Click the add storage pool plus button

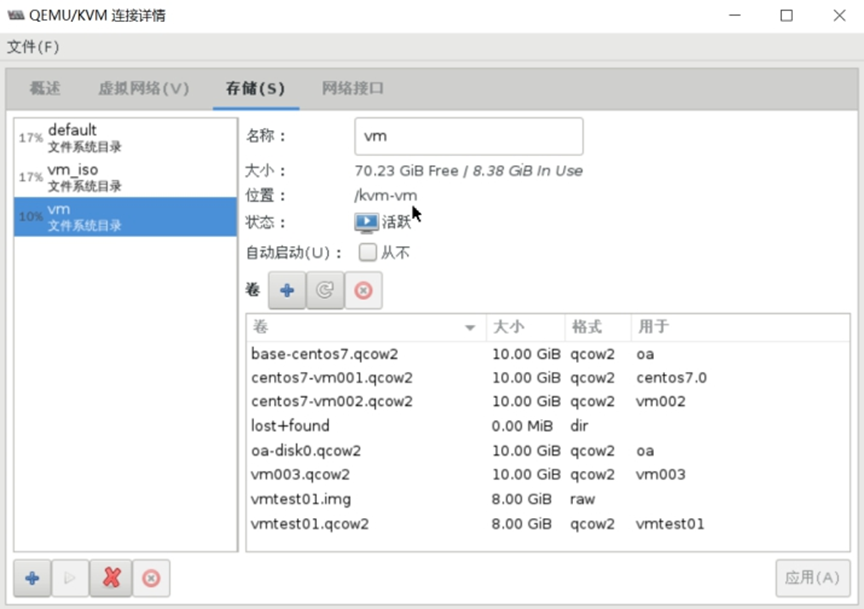click(32, 578)
